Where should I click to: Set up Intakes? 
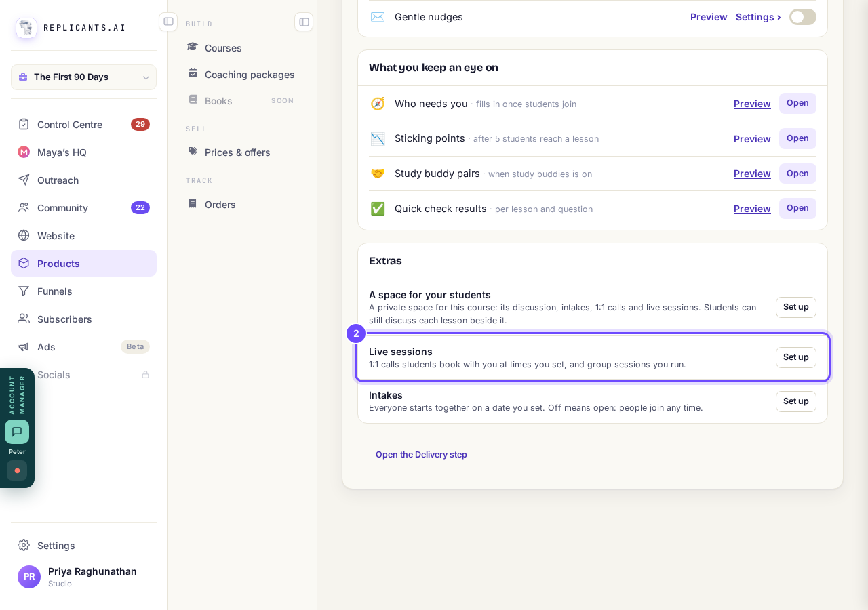[x=796, y=401]
